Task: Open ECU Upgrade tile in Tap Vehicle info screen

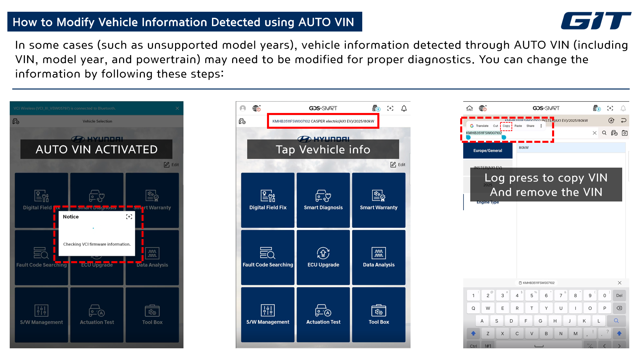Action: click(323, 257)
